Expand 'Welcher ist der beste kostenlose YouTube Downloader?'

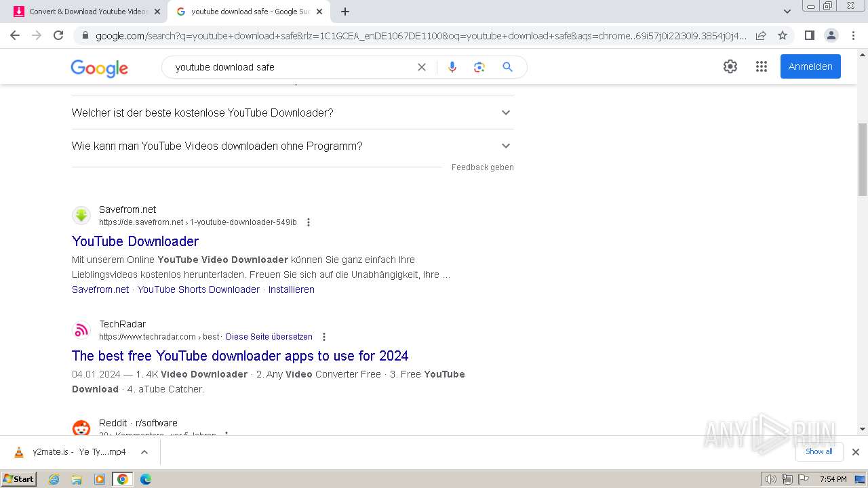coord(292,113)
